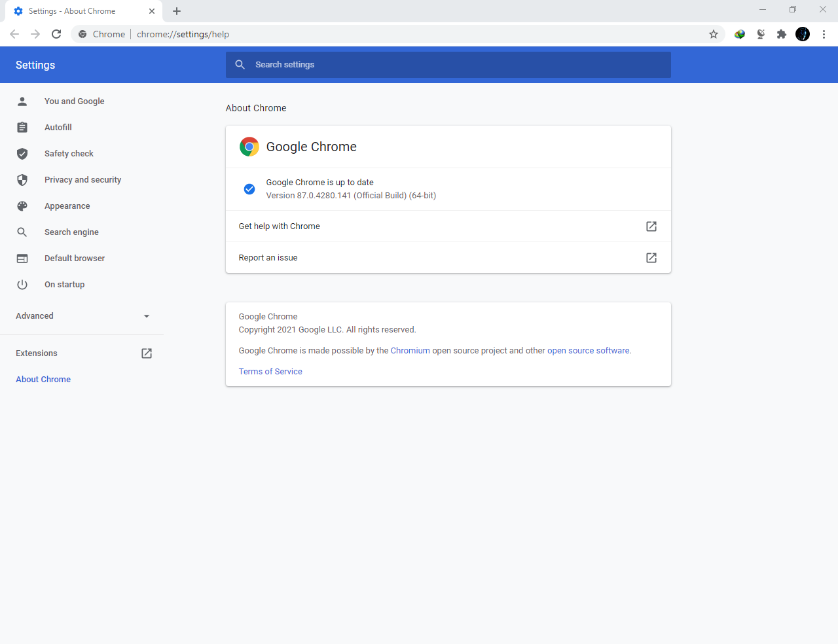The width and height of the screenshot is (838, 644).
Task: Open Default browser via its window icon
Action: (x=22, y=259)
